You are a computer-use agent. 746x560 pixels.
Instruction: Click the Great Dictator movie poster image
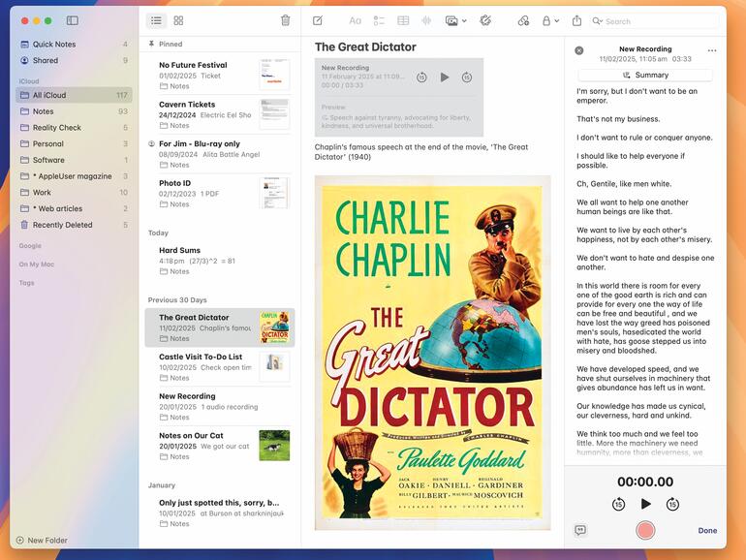(432, 353)
